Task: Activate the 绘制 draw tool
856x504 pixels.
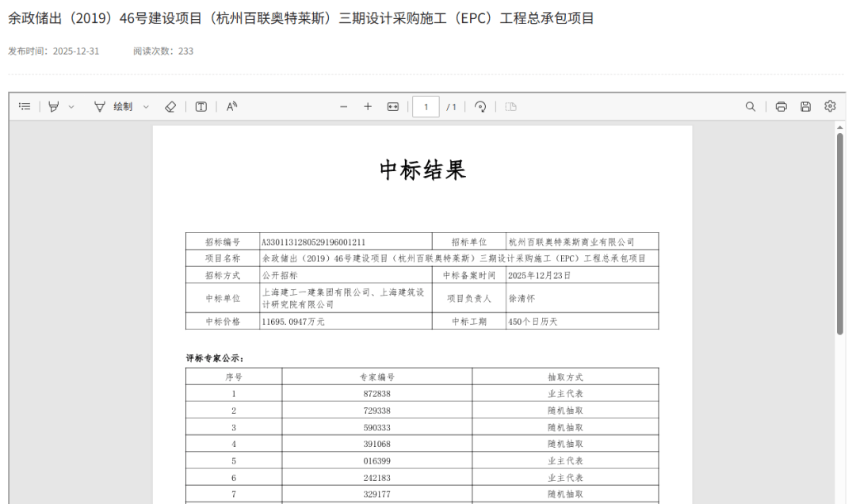Action: click(113, 107)
